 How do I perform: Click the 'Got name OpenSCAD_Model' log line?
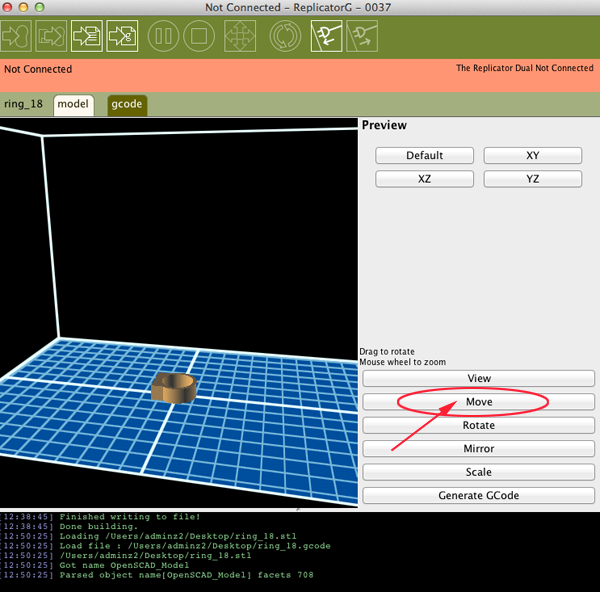124,565
